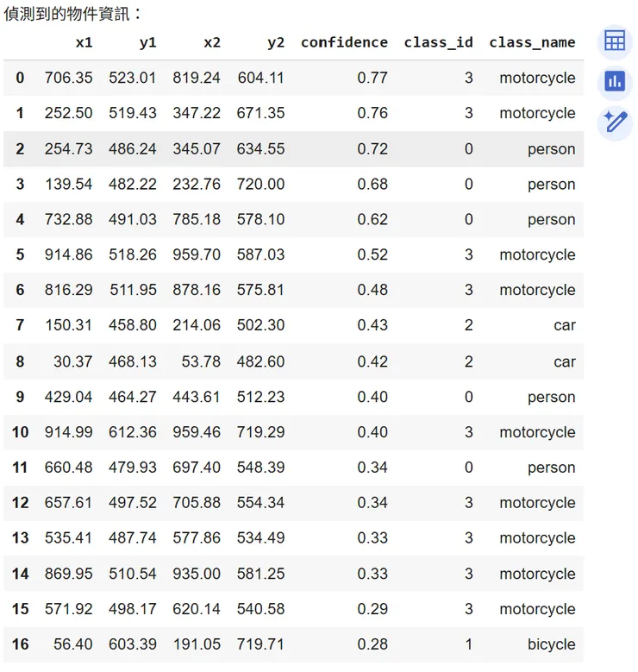Click the x1 column header
Image resolution: width=638 pixels, height=672 pixels.
pyautogui.click(x=84, y=42)
